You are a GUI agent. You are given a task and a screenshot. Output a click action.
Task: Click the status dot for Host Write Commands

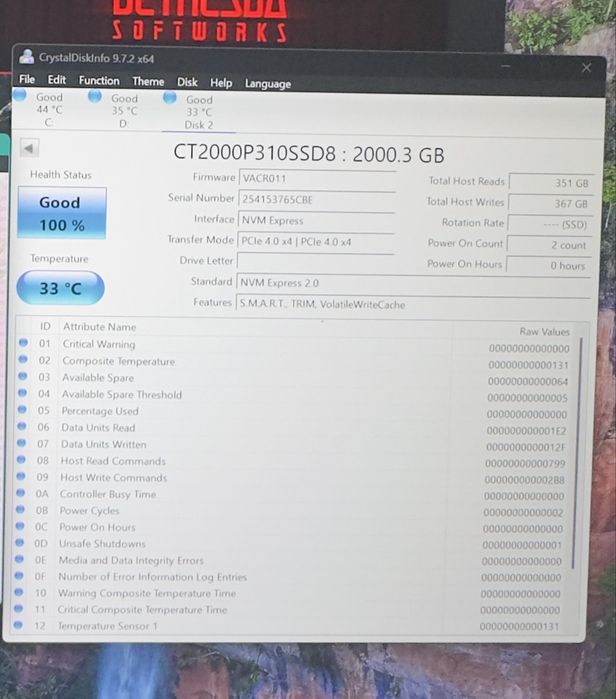coord(21,476)
